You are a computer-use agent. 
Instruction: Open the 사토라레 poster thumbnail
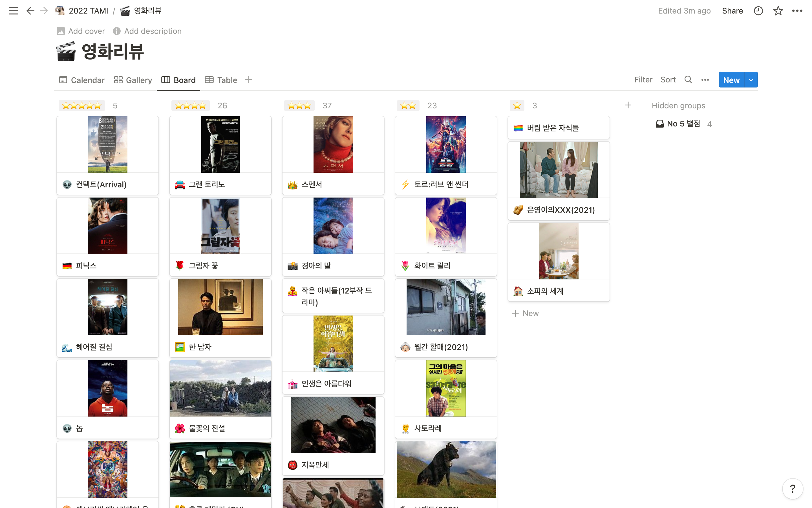[446, 388]
